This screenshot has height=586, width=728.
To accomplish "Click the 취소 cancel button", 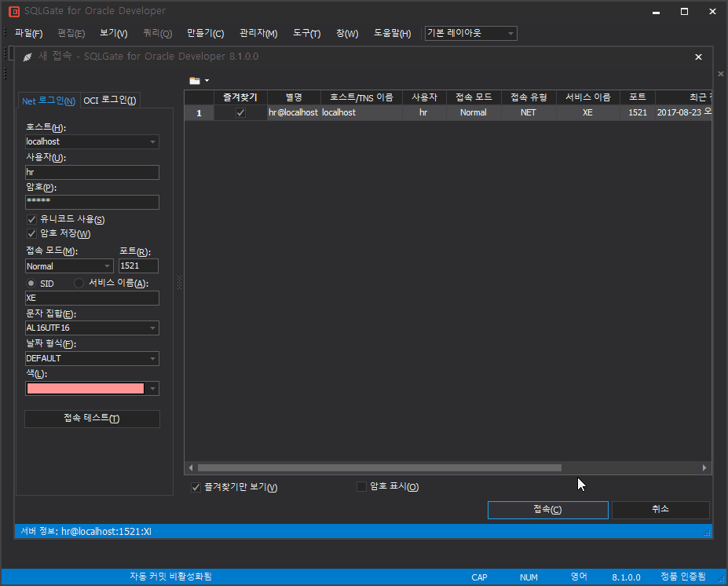I will coord(660,510).
